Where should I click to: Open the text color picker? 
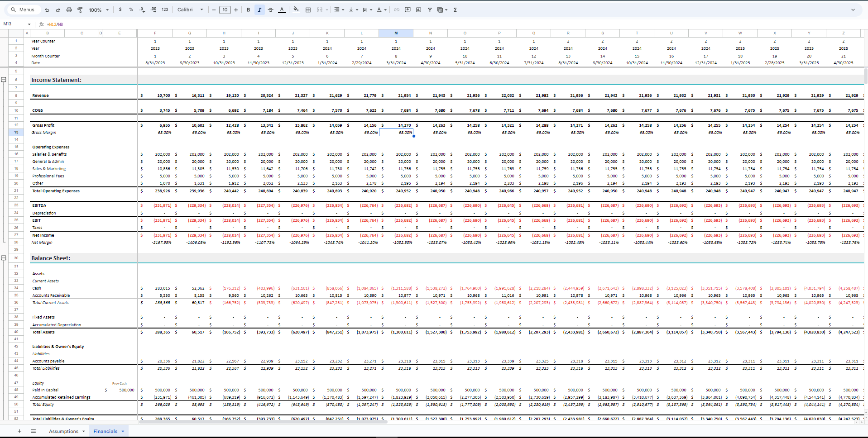click(x=282, y=10)
